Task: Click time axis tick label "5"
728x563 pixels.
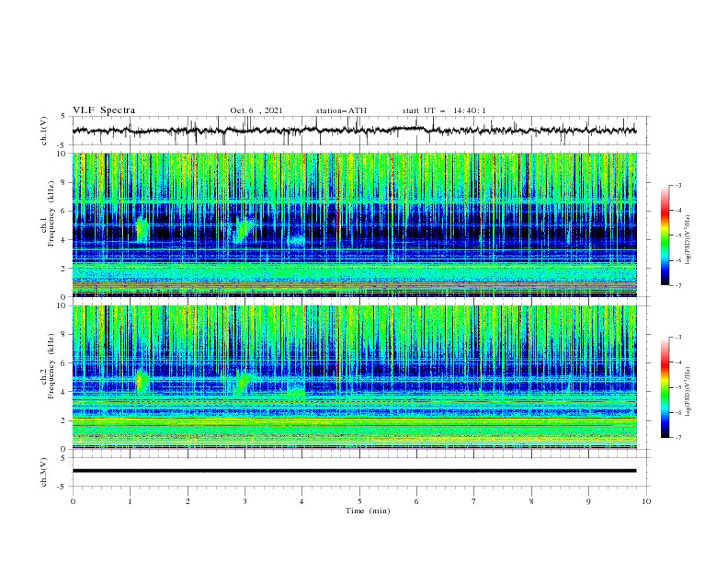Action: coord(359,501)
